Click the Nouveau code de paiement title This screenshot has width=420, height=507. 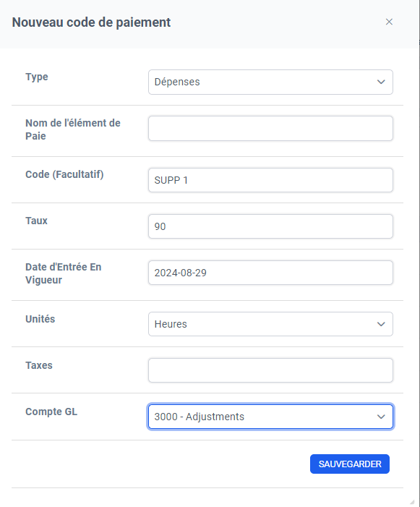point(91,22)
